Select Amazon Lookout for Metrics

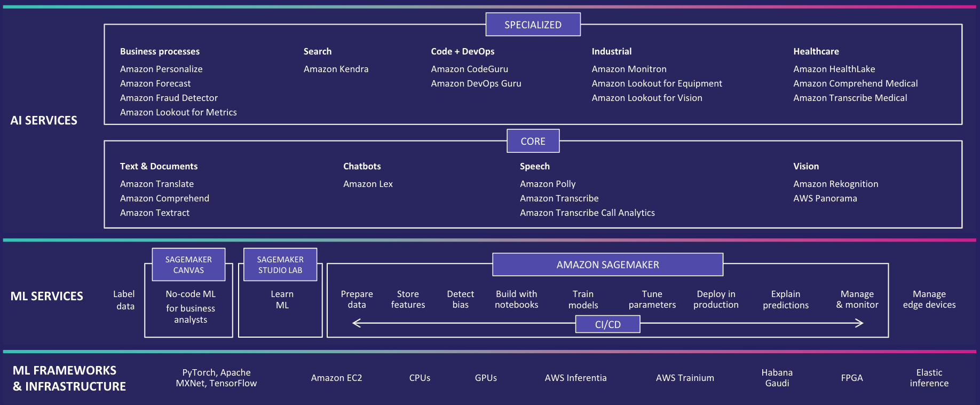(178, 112)
